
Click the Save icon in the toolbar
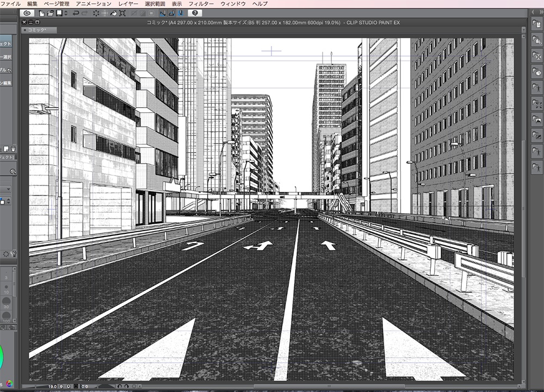58,13
